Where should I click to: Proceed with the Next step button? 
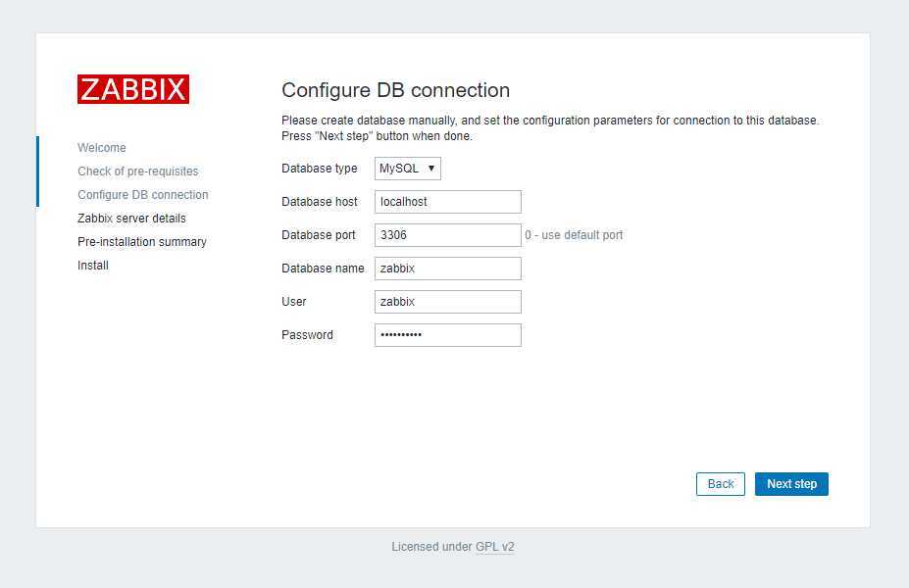(791, 484)
